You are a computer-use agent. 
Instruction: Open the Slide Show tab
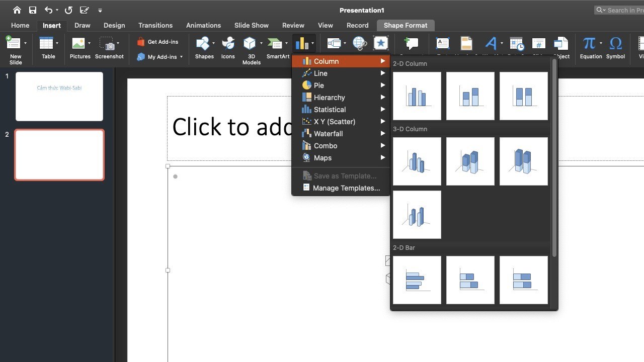[252, 25]
